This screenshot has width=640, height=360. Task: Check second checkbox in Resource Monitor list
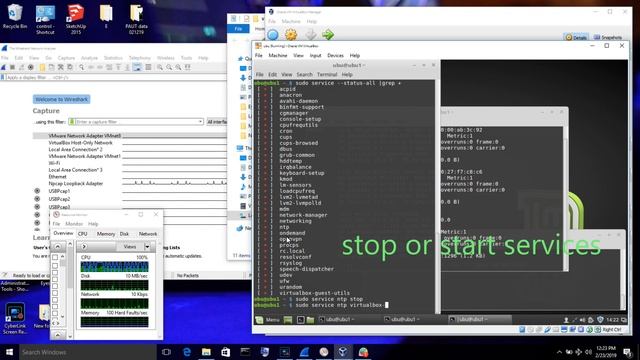coord(55,266)
